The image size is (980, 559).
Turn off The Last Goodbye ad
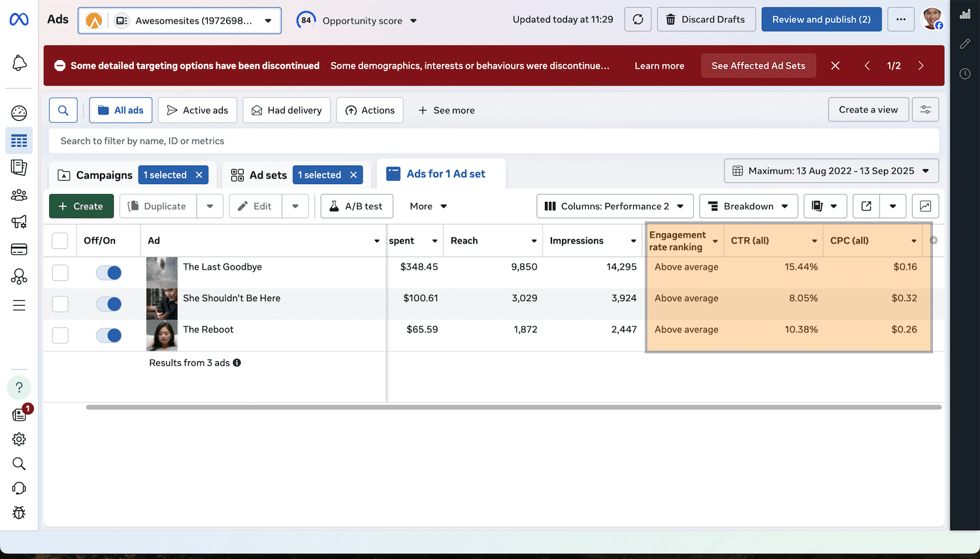click(x=108, y=273)
